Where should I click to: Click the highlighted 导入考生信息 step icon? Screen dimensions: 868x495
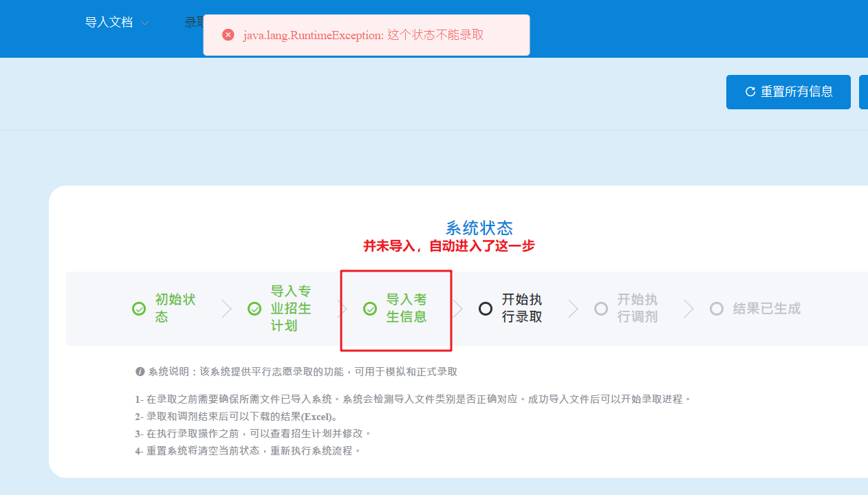(370, 309)
